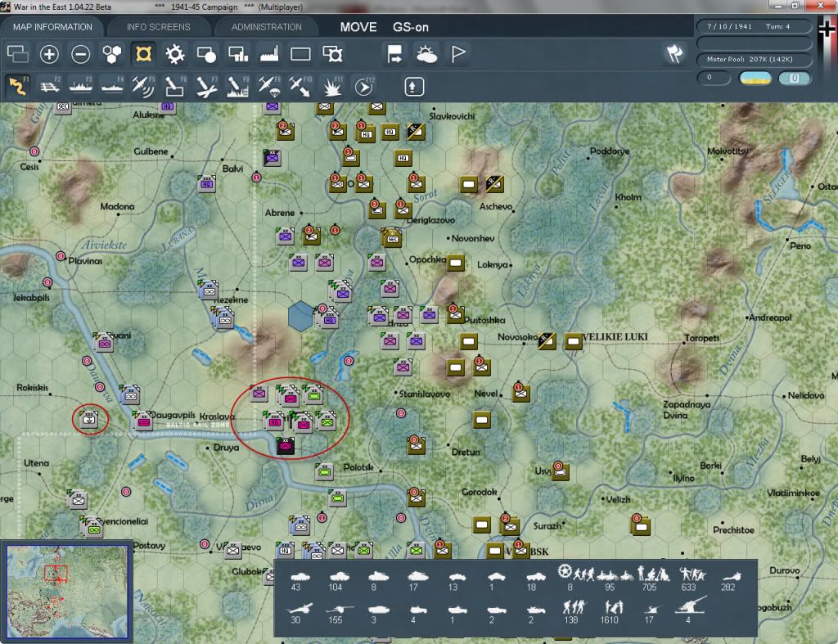The image size is (838, 644).
Task: Click the MOVE mode label
Action: point(358,27)
